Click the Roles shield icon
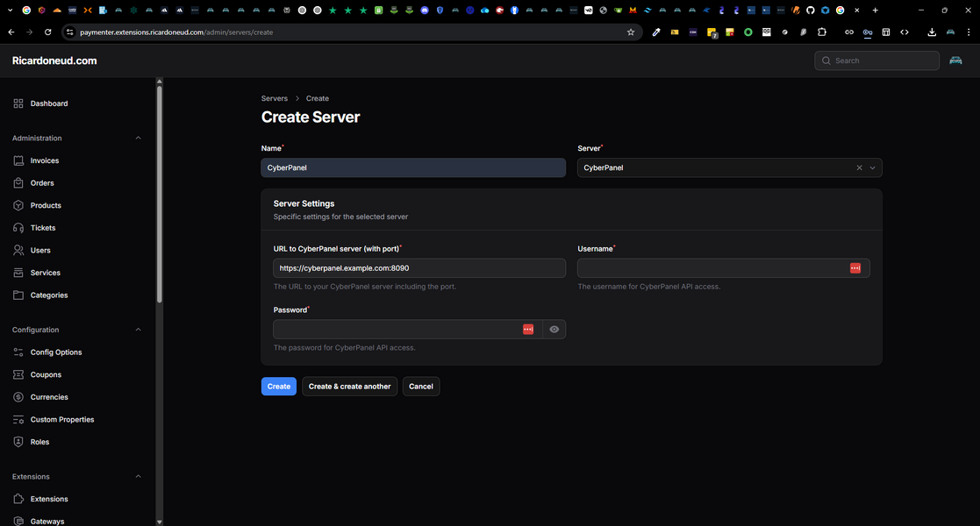 (18, 443)
